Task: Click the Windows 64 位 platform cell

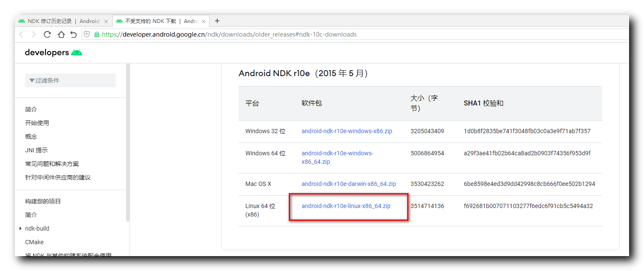Action: (265, 153)
